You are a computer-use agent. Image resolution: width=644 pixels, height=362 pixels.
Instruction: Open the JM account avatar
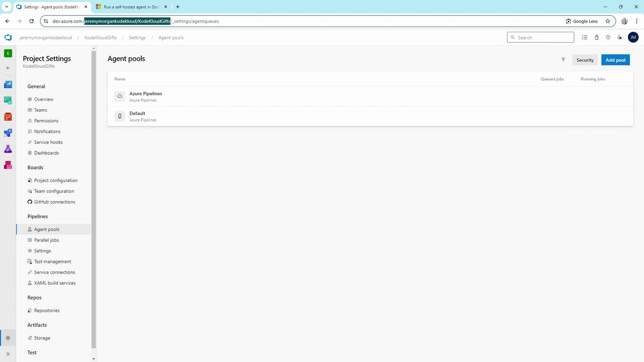coord(633,37)
